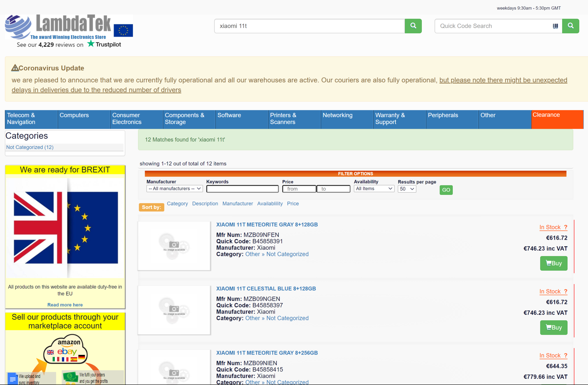Viewport: 588px width, 385px height.
Task: Open the Other menu
Action: click(505, 119)
